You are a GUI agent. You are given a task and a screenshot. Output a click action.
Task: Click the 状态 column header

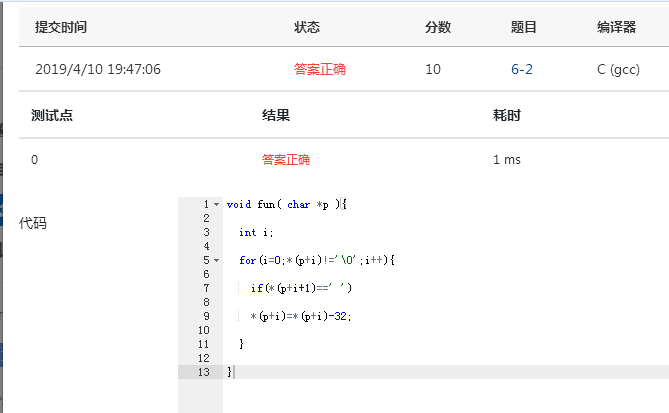pos(307,27)
